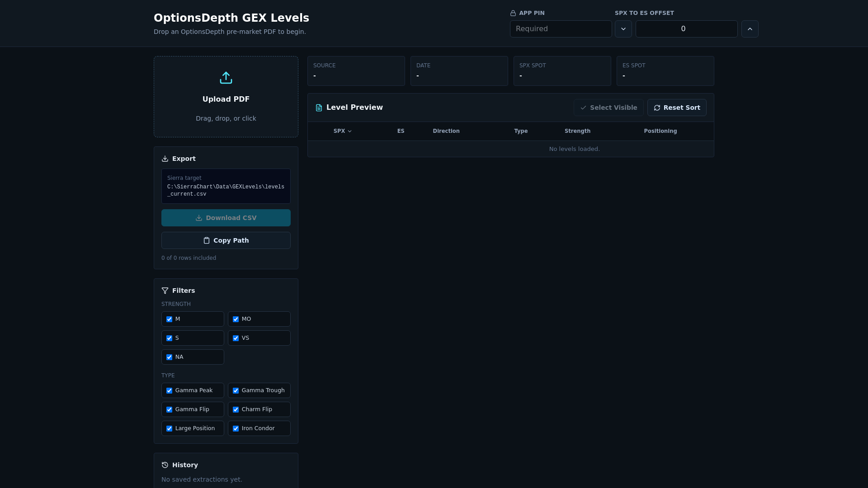Uncheck the S strength filter
Screen dimensions: 868x488
click(170, 338)
